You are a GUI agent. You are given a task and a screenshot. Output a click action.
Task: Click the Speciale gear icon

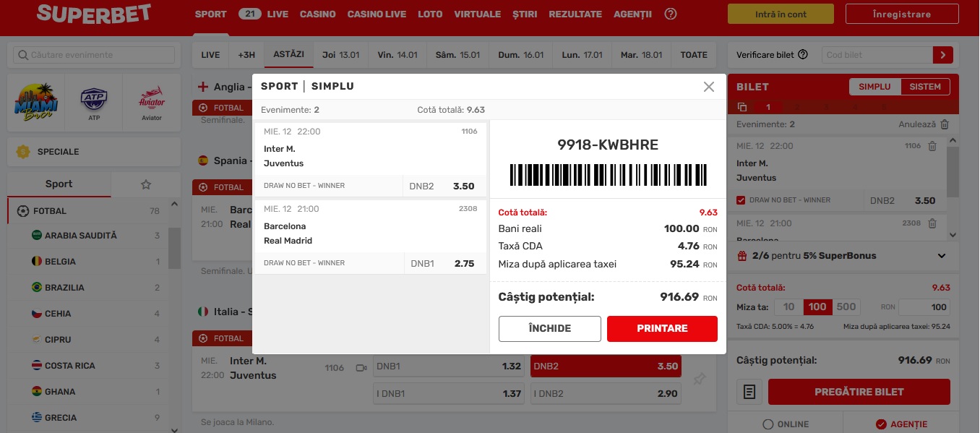tap(23, 152)
